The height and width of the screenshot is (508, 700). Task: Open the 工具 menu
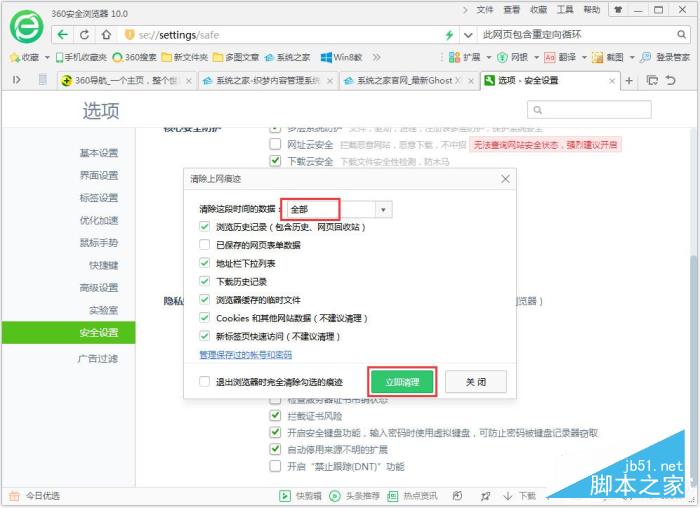(x=565, y=9)
